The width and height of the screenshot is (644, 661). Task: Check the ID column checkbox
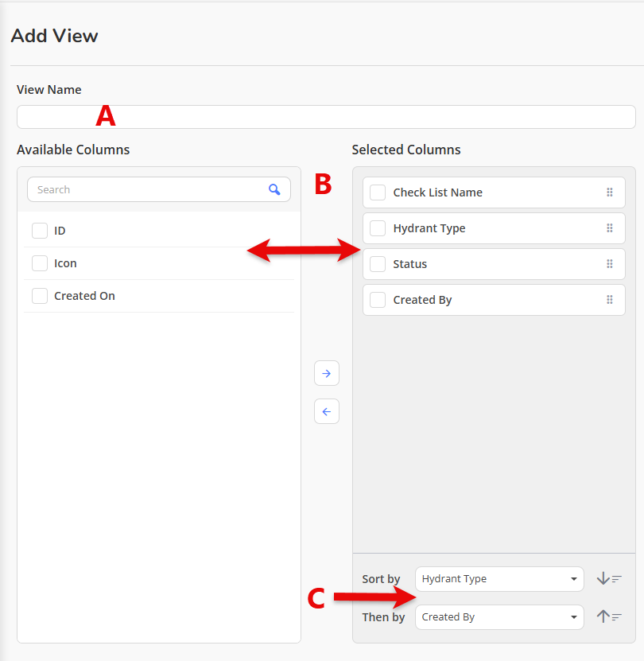40,231
